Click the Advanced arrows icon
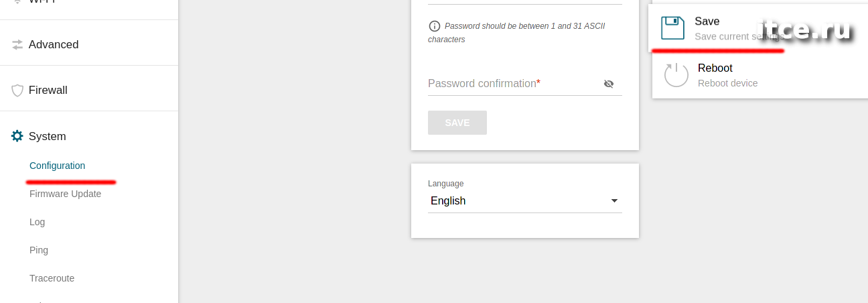868x303 pixels. coord(17,44)
